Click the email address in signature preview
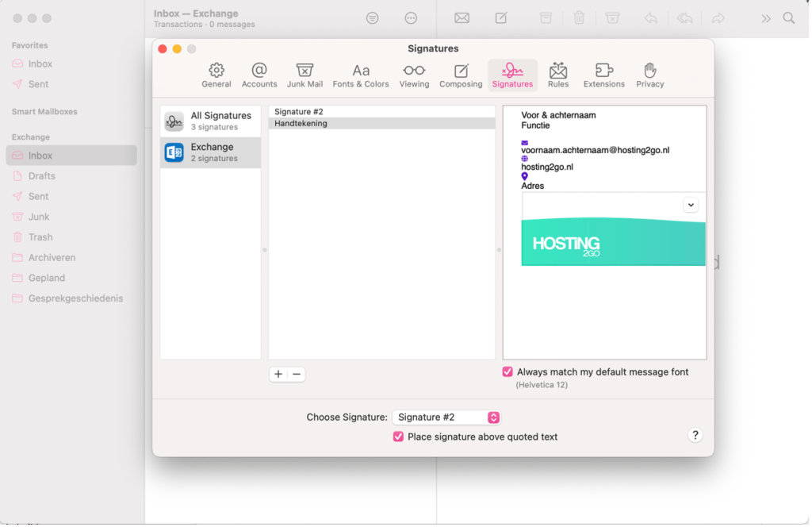The height and width of the screenshot is (527, 812). [x=595, y=150]
